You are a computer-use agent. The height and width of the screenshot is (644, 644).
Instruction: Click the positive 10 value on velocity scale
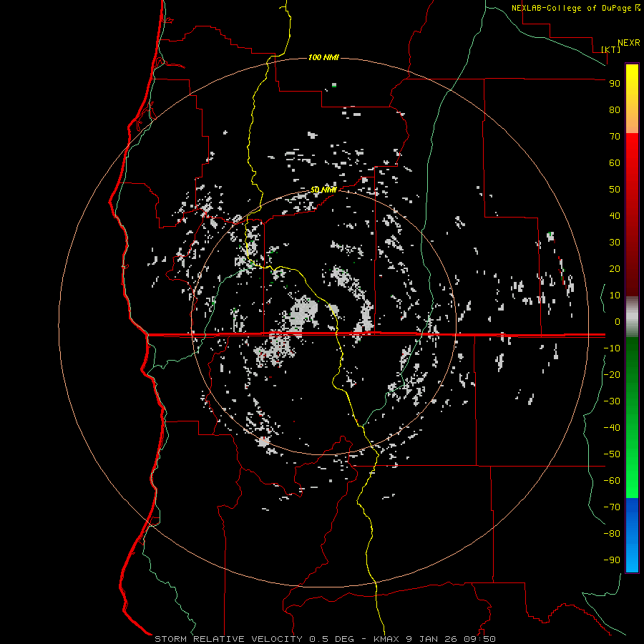click(x=615, y=296)
